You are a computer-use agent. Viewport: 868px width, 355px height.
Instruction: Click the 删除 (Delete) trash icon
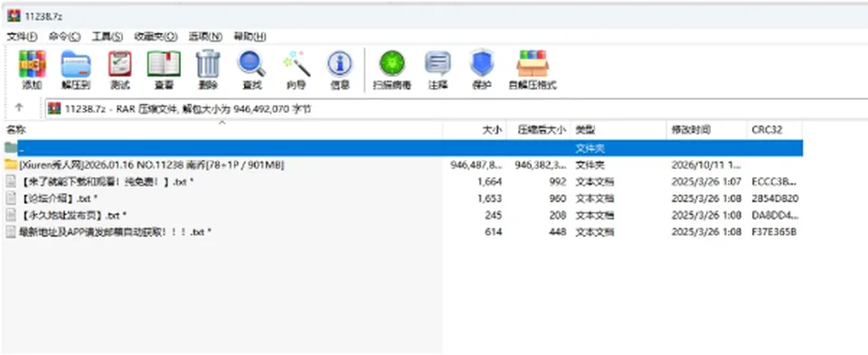pos(208,63)
